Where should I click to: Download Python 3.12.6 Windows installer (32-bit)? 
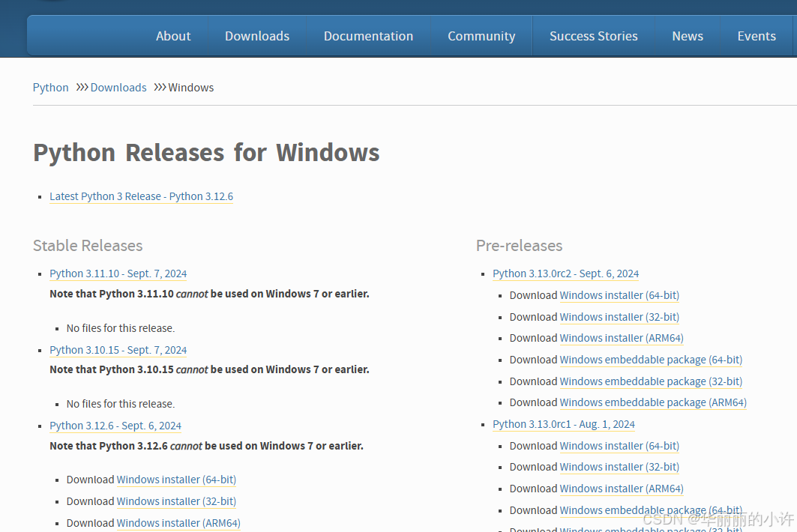(176, 501)
